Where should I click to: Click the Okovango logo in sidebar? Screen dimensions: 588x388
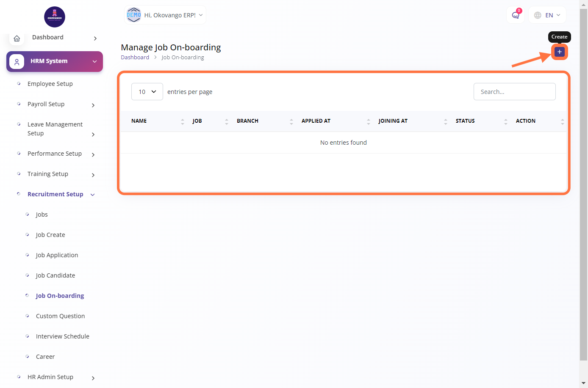(55, 17)
